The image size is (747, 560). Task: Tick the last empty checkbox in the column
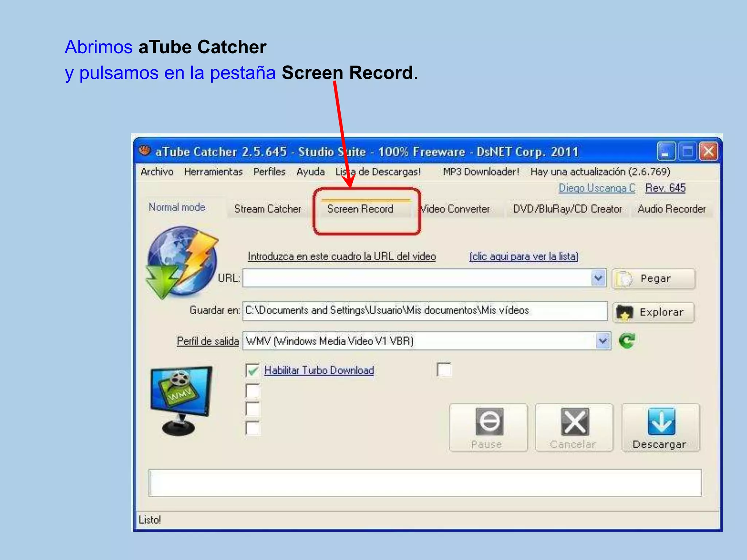click(x=253, y=428)
